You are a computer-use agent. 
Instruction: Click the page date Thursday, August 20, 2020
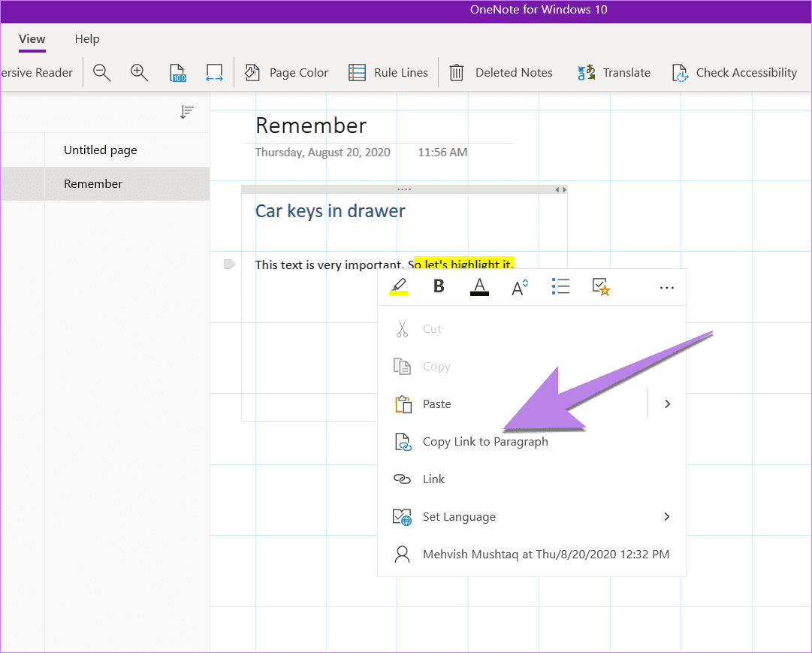pyautogui.click(x=323, y=153)
